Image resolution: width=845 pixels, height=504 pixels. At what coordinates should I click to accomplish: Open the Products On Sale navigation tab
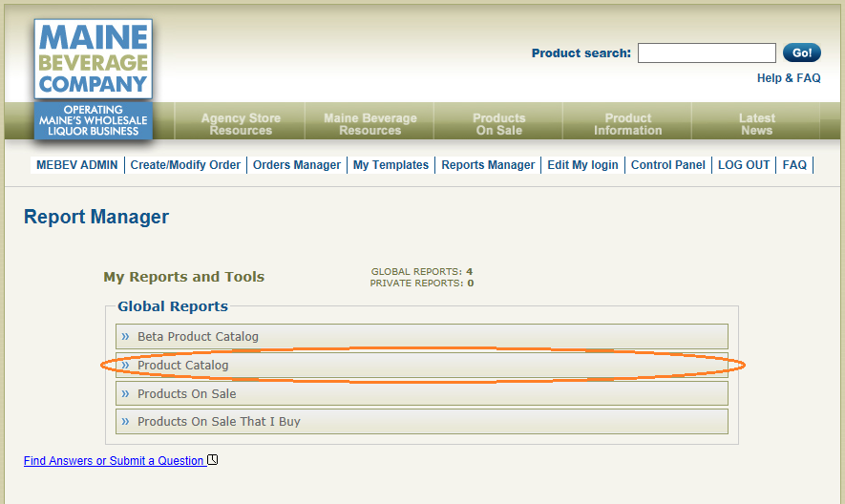click(498, 124)
